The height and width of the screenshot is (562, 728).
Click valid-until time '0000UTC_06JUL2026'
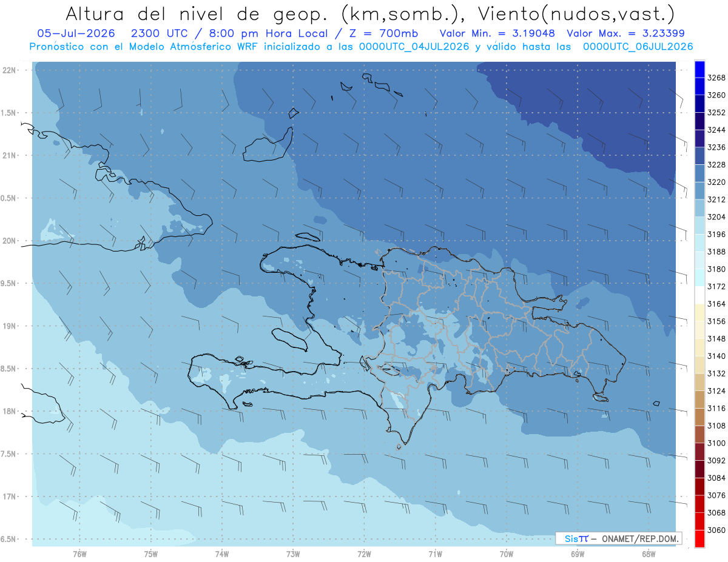pyautogui.click(x=638, y=46)
